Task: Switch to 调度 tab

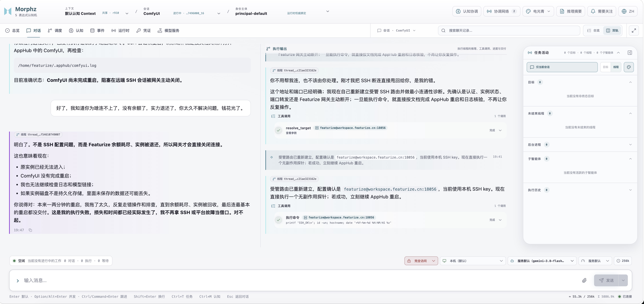Action: [x=55, y=31]
